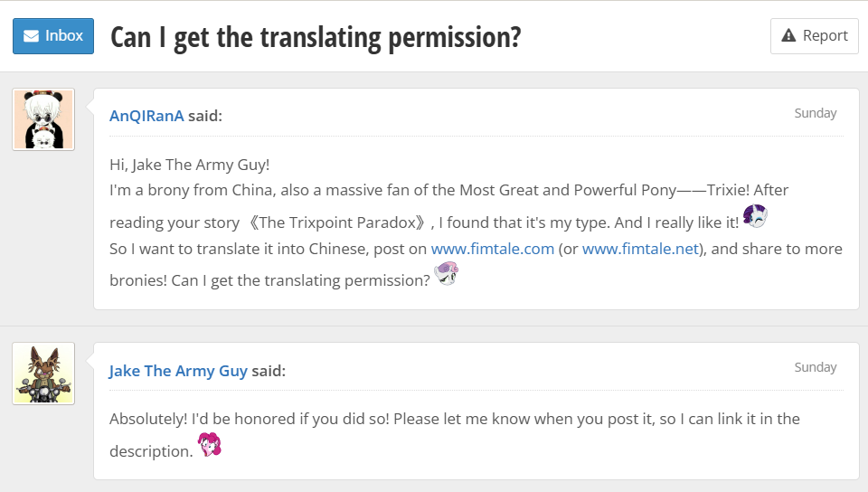Visit Jake The Army Guy's profile link
868x492 pixels.
178,371
